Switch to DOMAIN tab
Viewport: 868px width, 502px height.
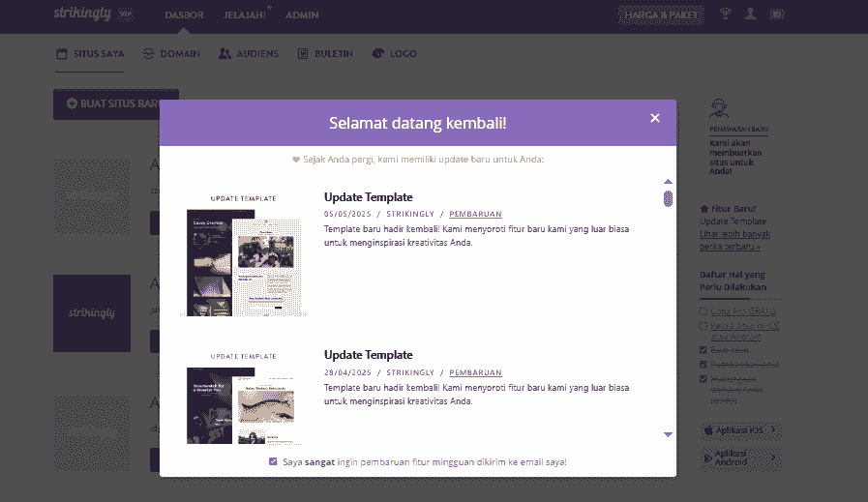click(171, 54)
